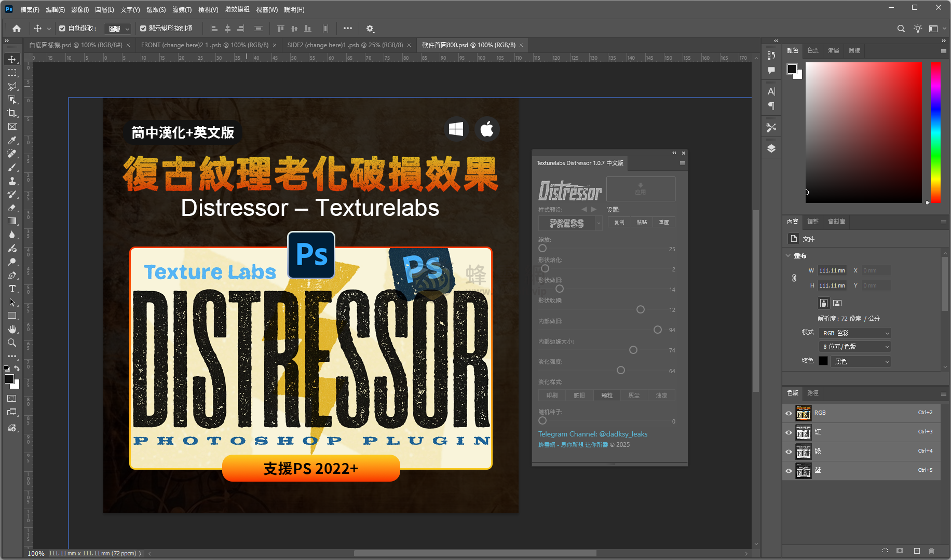
Task: Switch to the Swatches (色票) tab
Action: point(813,50)
